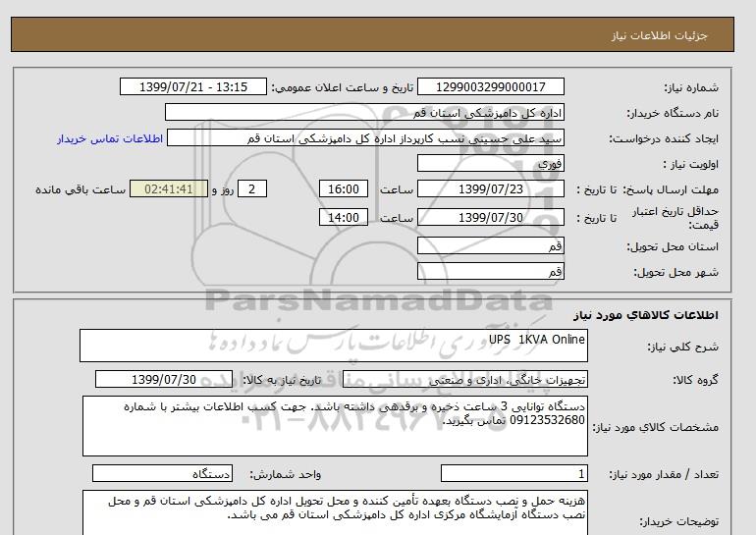Image resolution: width=756 pixels, height=535 pixels.
Task: Click the label شرح کلی نیاز
Action: pyautogui.click(x=683, y=347)
